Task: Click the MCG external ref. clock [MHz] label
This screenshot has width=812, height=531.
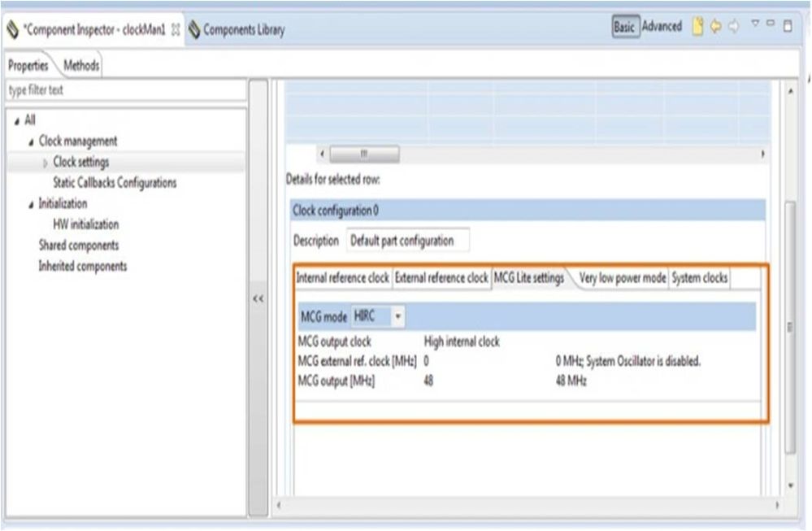Action: coord(358,362)
